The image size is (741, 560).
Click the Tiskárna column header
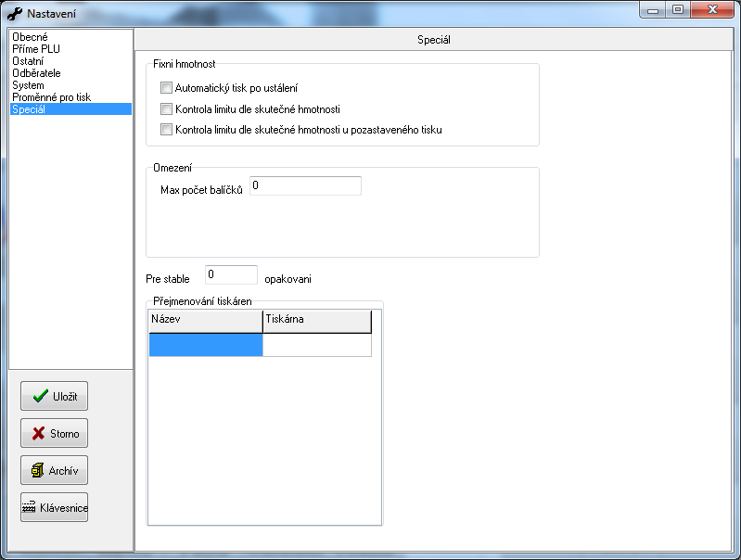(x=316, y=320)
